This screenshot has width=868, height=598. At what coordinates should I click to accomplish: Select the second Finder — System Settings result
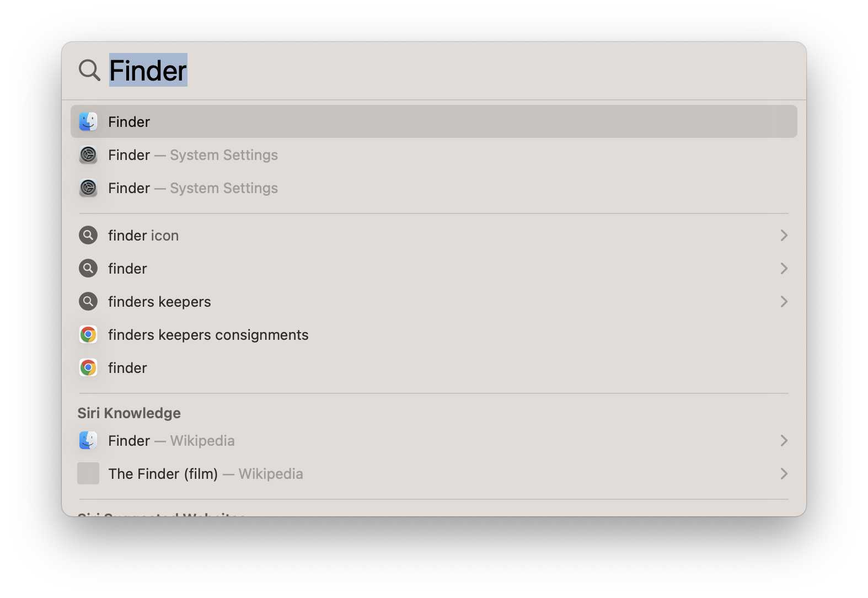tap(433, 188)
